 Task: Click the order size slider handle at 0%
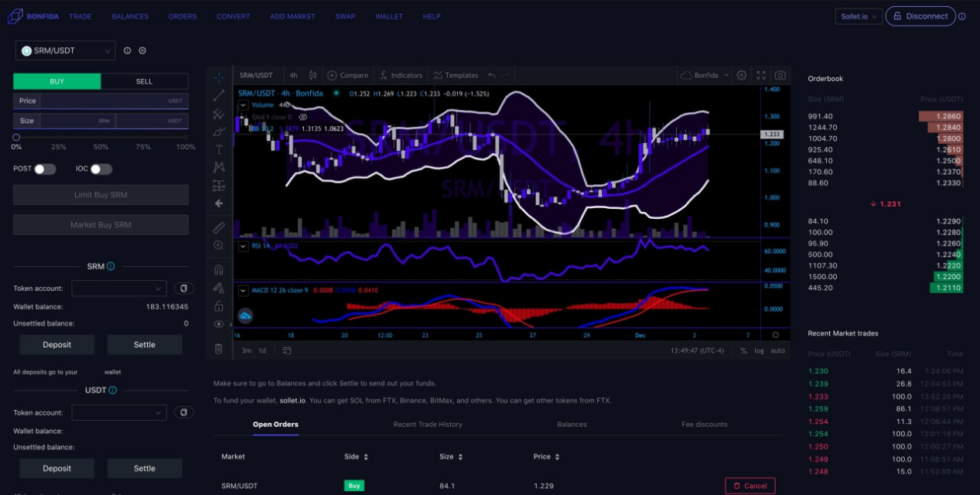coord(16,138)
